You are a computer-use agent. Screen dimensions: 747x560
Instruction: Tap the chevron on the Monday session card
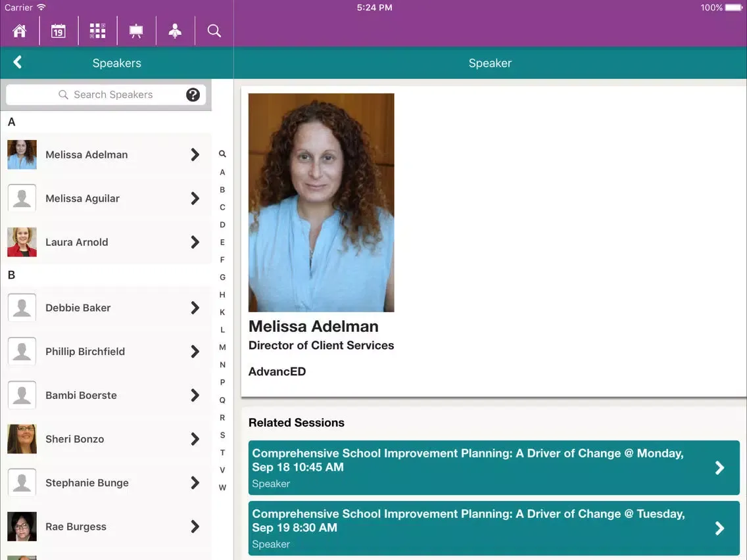(x=720, y=467)
